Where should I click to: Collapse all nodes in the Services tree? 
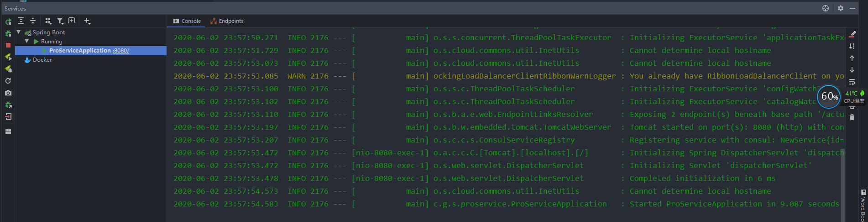[33, 21]
